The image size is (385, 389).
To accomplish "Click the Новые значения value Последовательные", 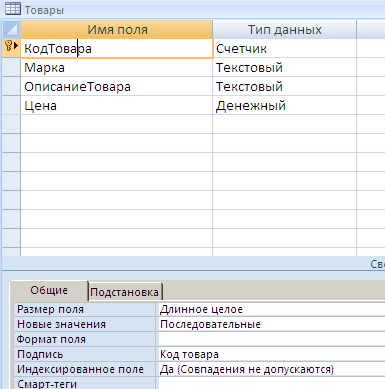I will (x=272, y=324).
